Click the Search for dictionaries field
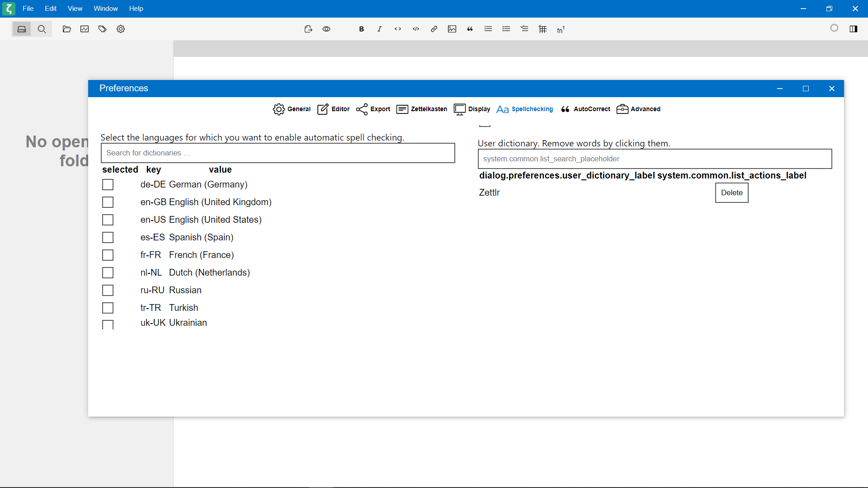 [x=278, y=153]
